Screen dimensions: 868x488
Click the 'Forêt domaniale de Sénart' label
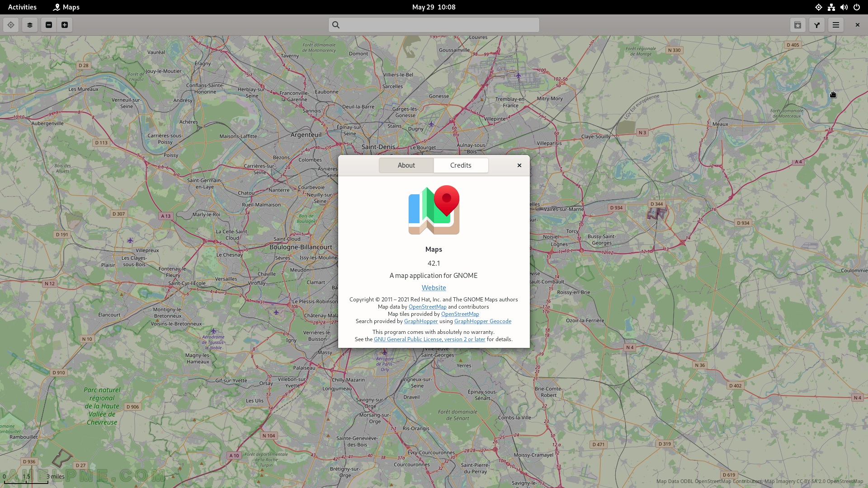click(458, 415)
